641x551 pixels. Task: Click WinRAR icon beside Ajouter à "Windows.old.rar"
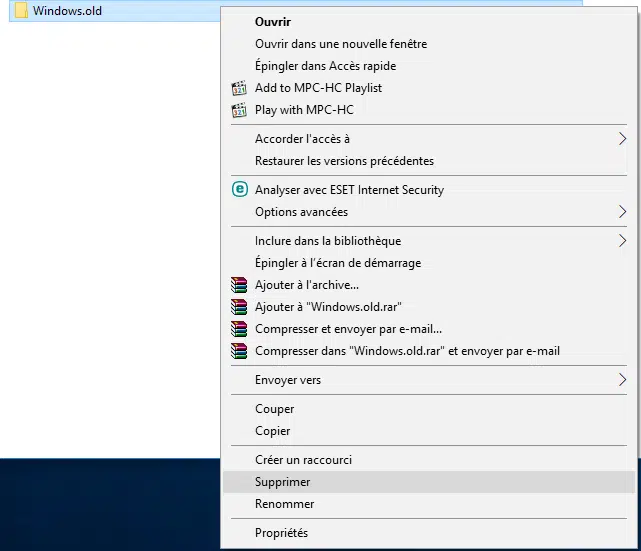(239, 307)
